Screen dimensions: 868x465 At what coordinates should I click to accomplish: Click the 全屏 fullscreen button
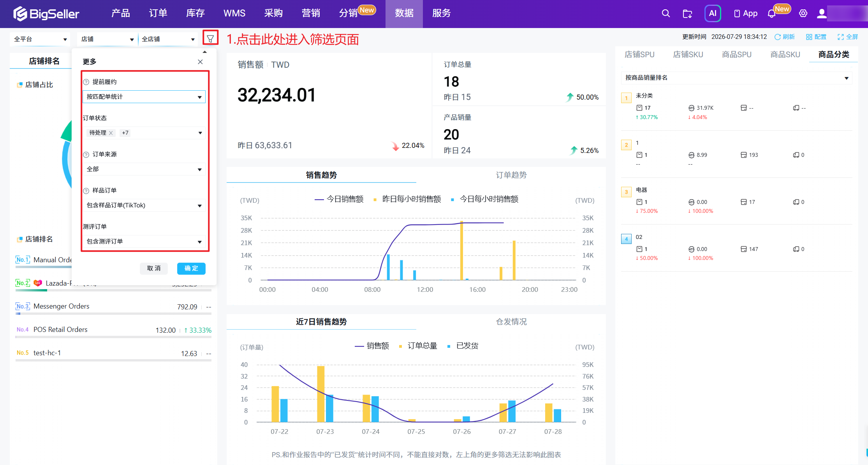pos(848,37)
